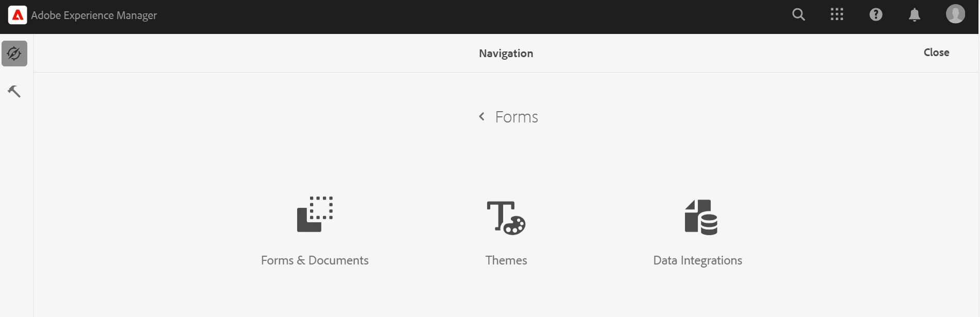Click the Themes text label
The width and height of the screenshot is (980, 317).
click(506, 260)
